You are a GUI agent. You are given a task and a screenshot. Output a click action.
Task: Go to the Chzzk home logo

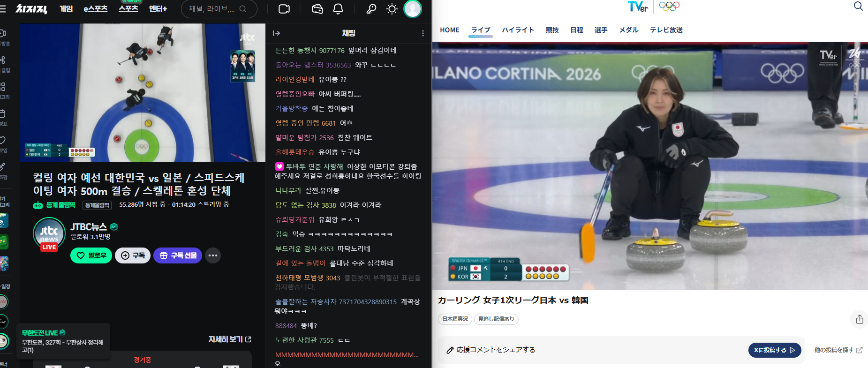[31, 9]
